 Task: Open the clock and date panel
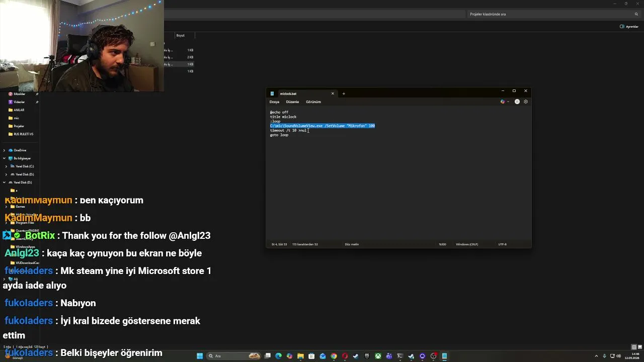pos(632,356)
